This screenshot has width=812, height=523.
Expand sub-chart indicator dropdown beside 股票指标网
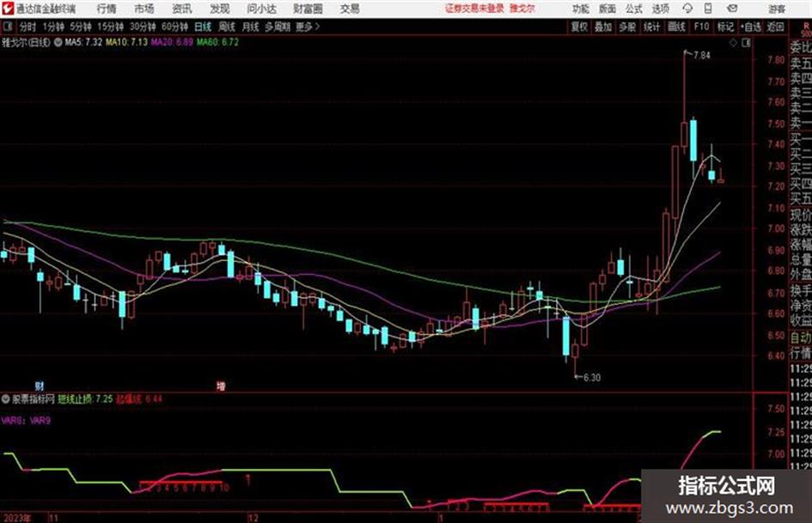[6, 398]
